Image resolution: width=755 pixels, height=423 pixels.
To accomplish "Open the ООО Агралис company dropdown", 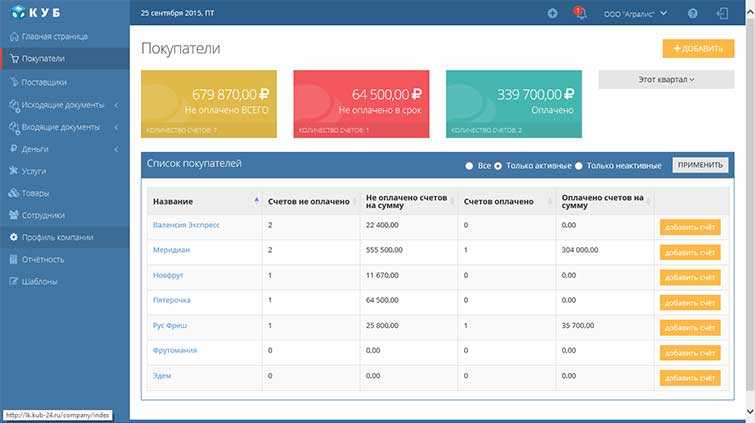I will (635, 13).
